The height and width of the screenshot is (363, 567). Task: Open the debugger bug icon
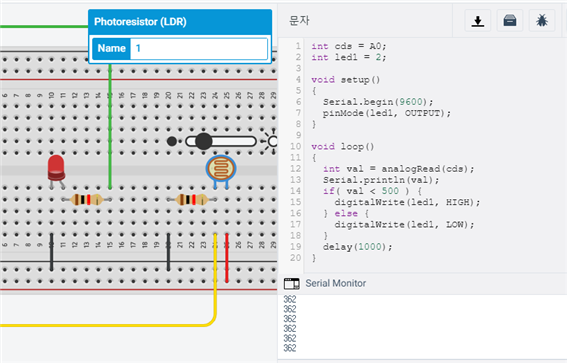click(x=541, y=21)
